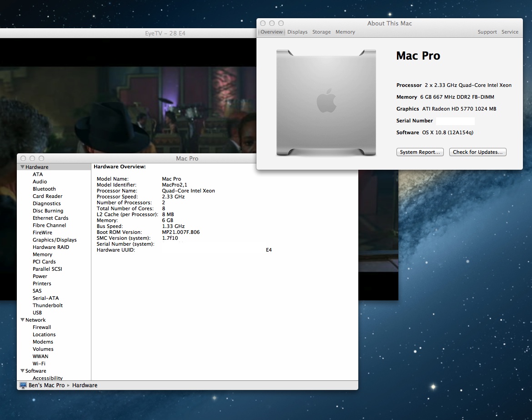Screen dimensions: 532x420
Task: Select Locations under Network
Action: (x=44, y=334)
